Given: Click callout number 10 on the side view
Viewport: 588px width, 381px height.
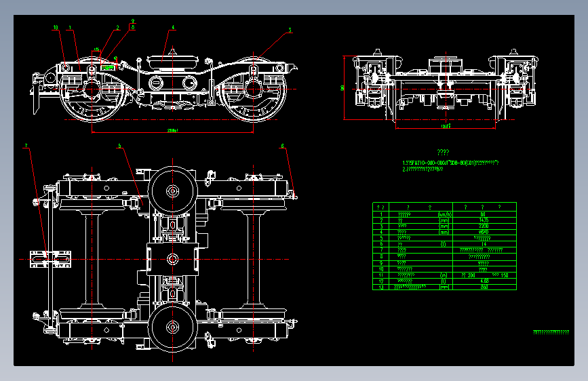Looking at the screenshot, I should [x=56, y=27].
